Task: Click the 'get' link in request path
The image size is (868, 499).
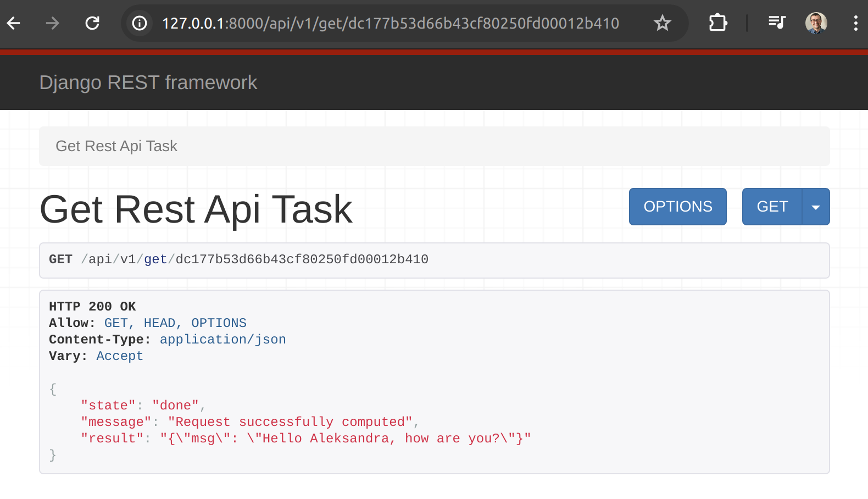Action: tap(155, 259)
